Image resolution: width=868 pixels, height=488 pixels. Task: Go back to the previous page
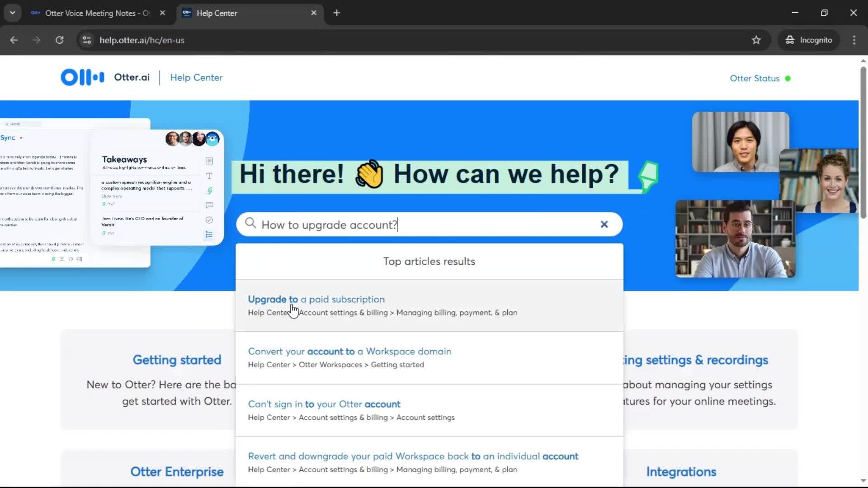point(14,40)
